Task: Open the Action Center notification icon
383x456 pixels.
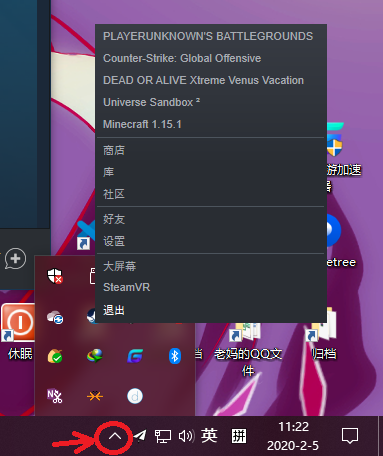Action: [x=350, y=436]
